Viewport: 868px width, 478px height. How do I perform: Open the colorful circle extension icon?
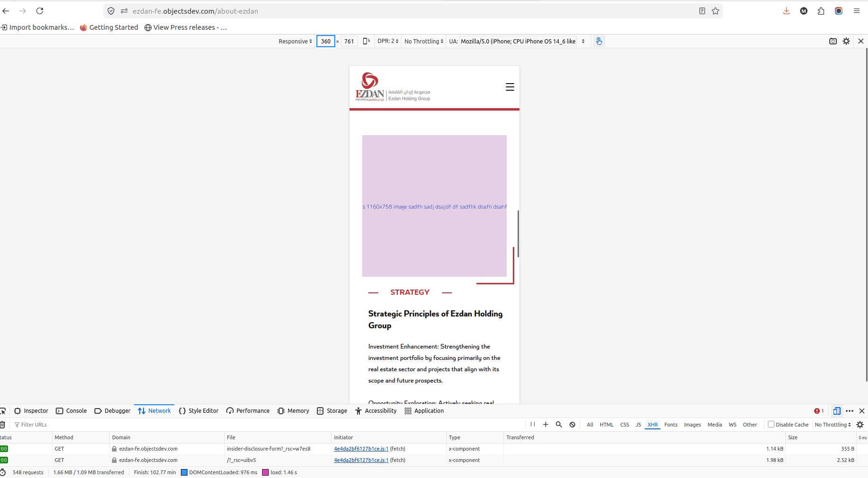click(x=839, y=11)
